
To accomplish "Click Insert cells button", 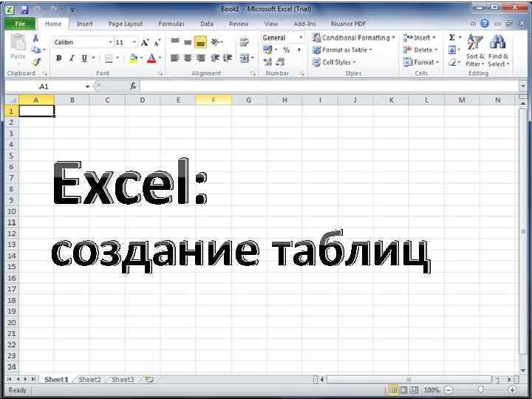I will pos(420,38).
